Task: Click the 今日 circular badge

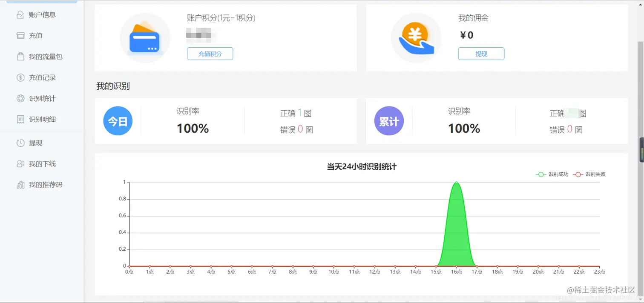Action: 118,120
